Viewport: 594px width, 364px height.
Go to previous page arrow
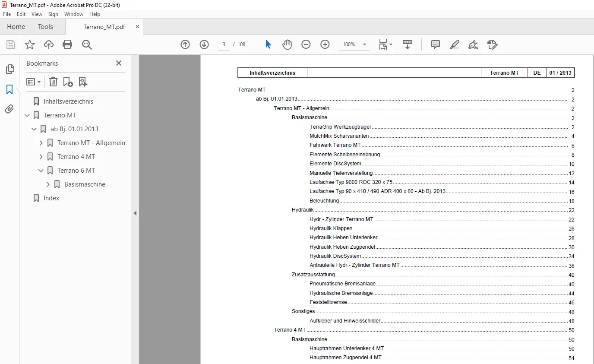tap(185, 44)
